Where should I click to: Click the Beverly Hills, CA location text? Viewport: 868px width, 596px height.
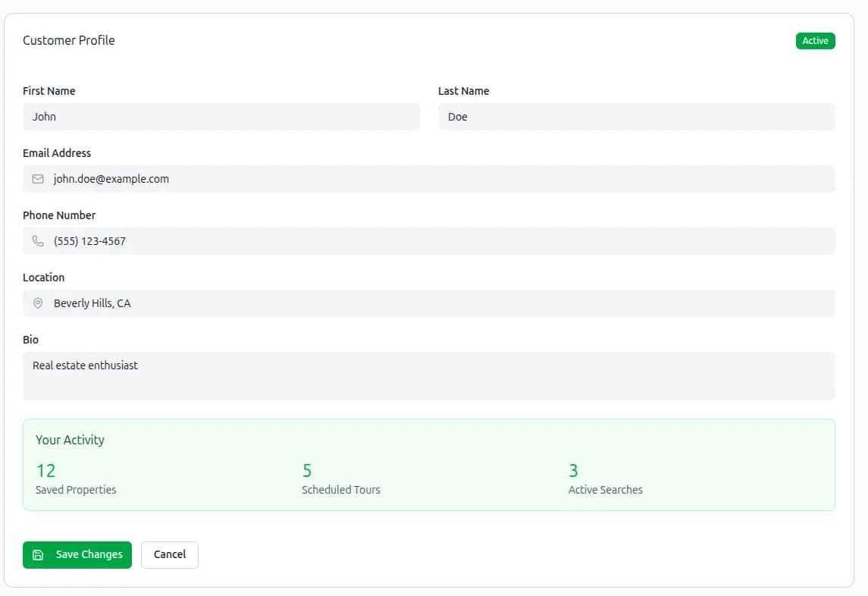pyautogui.click(x=92, y=303)
